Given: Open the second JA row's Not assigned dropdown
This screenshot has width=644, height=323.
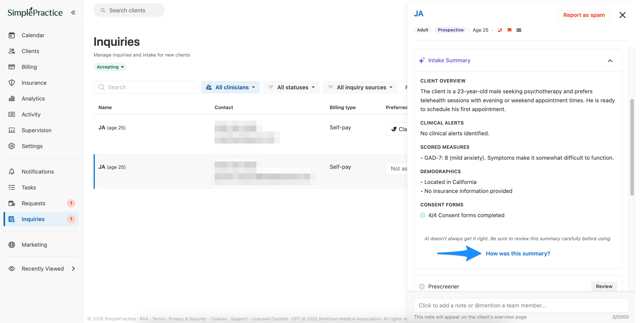Looking at the screenshot, I should [397, 169].
